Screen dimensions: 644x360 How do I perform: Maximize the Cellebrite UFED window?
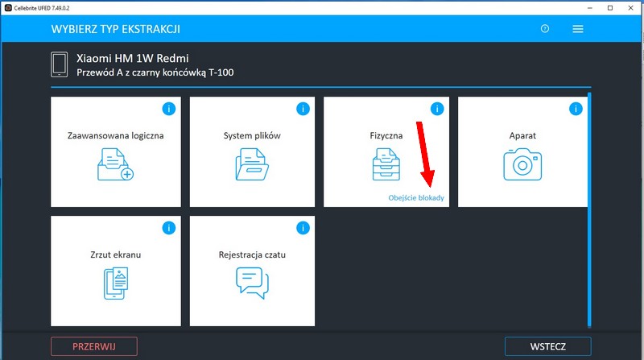[x=610, y=8]
